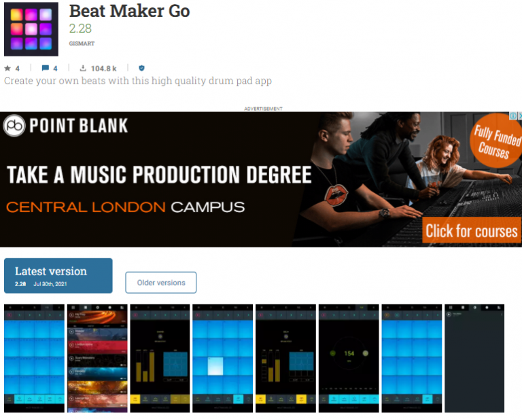
Task: Open the 154 BPM tempo screenshot
Action: pyautogui.click(x=349, y=358)
